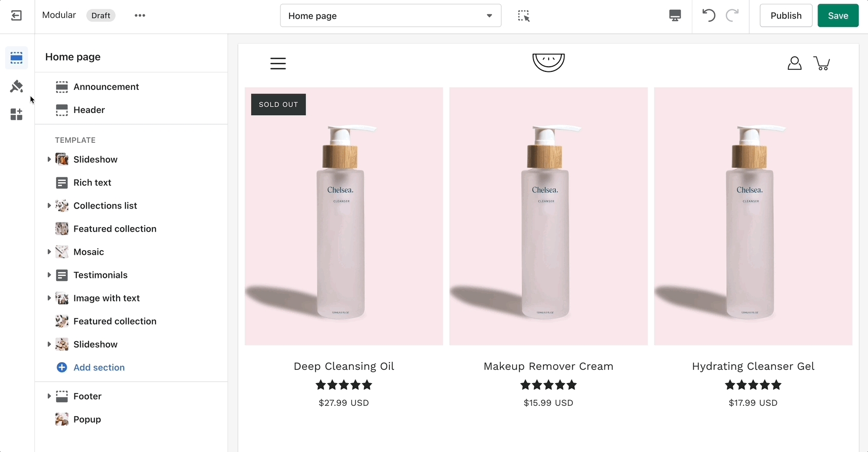Open the App embeds sidebar tab
Screen dimensions: 868x452
[x=16, y=114]
